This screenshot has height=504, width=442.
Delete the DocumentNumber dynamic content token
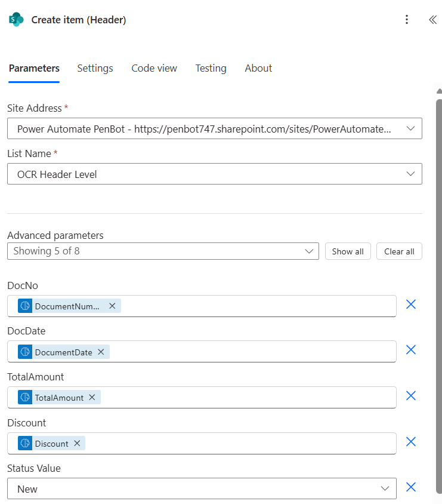(x=112, y=306)
